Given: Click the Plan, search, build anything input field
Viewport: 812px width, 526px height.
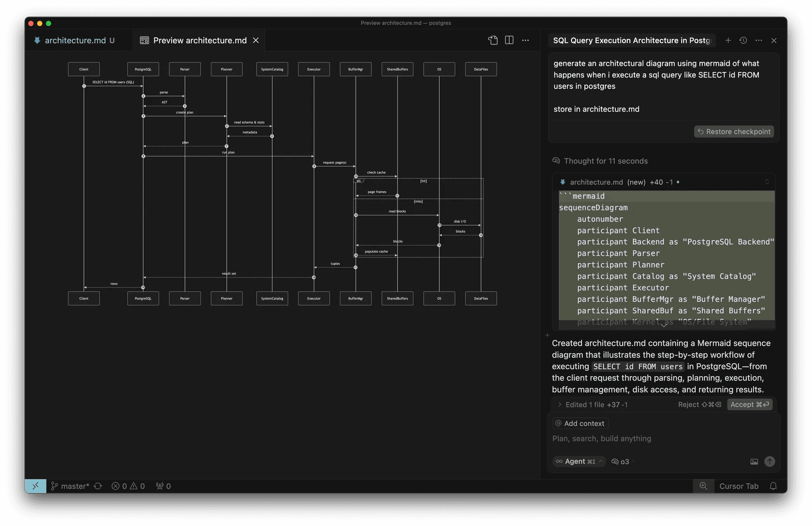Looking at the screenshot, I should coord(602,439).
